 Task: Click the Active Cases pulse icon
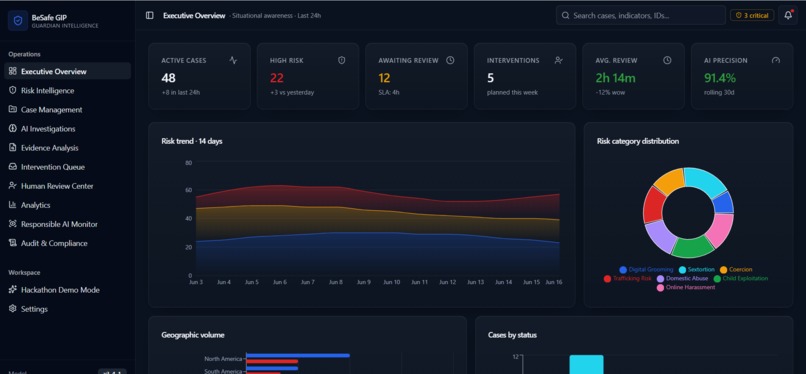coord(233,60)
